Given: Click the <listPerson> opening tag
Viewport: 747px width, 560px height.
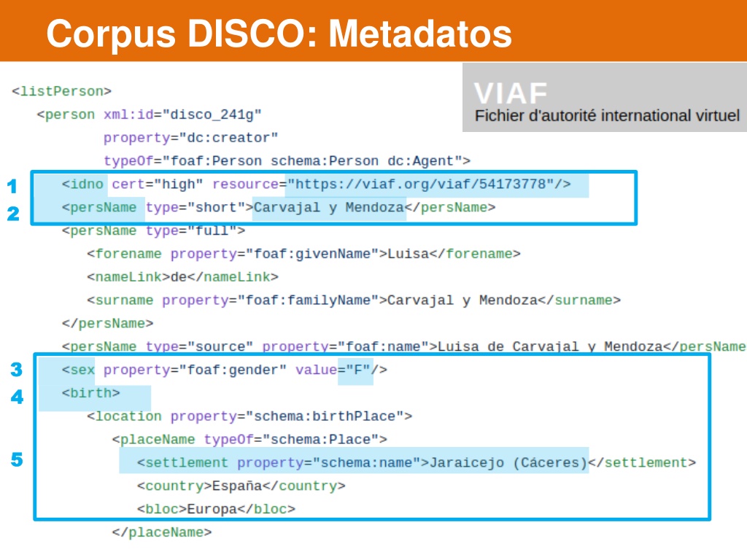Looking at the screenshot, I should (61, 91).
